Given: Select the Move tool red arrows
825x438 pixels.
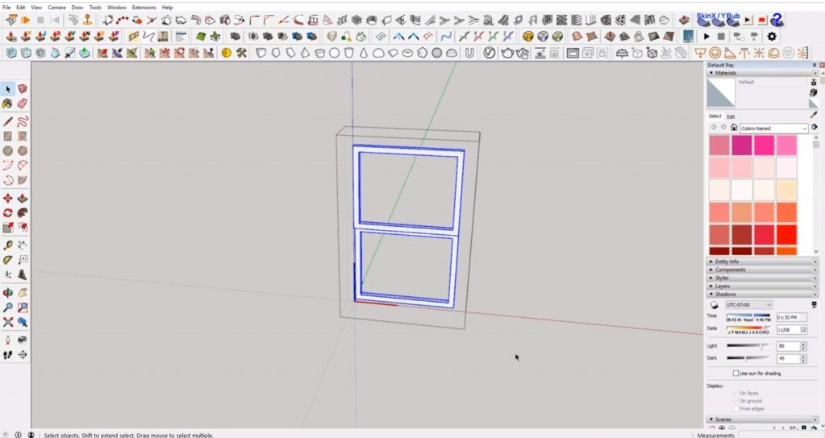Looking at the screenshot, I should (8, 198).
